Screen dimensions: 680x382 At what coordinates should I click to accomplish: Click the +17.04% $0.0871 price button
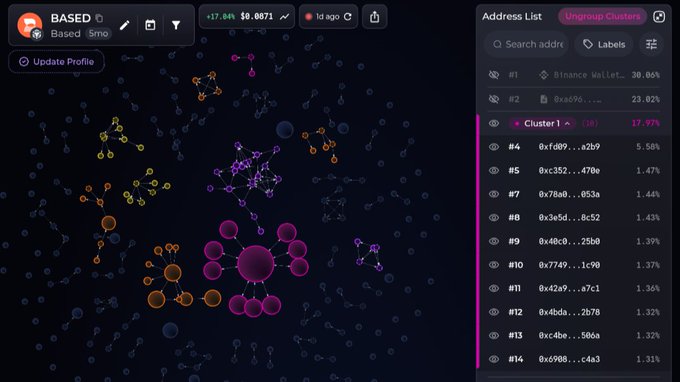coord(247,16)
